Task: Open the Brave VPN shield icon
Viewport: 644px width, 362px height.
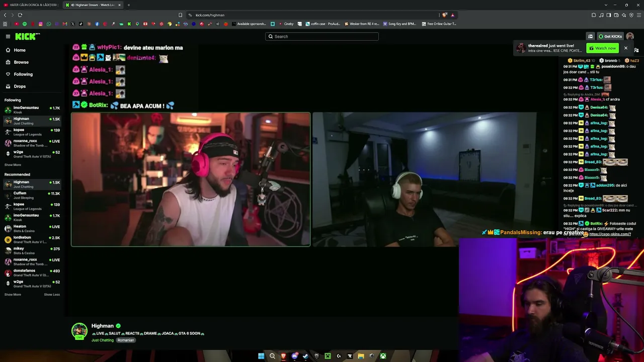Action: tap(631, 15)
